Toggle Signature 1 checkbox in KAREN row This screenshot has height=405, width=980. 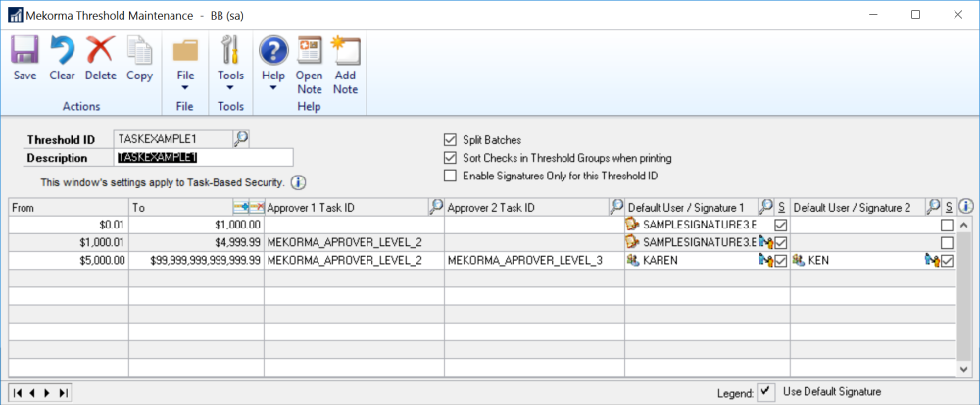point(781,261)
